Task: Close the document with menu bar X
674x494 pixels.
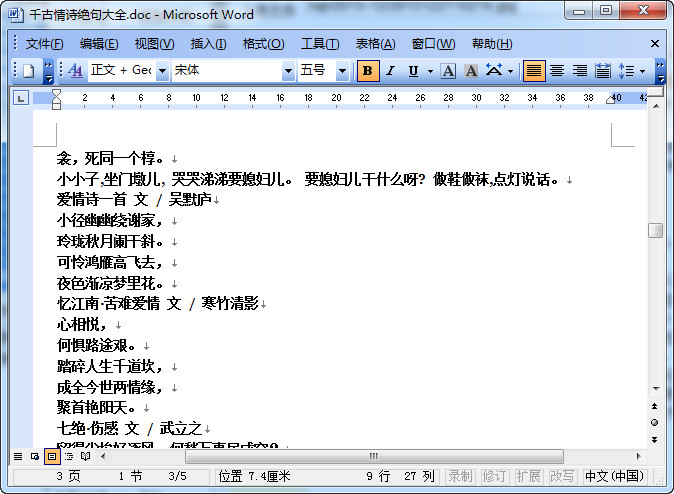Action: (x=655, y=44)
